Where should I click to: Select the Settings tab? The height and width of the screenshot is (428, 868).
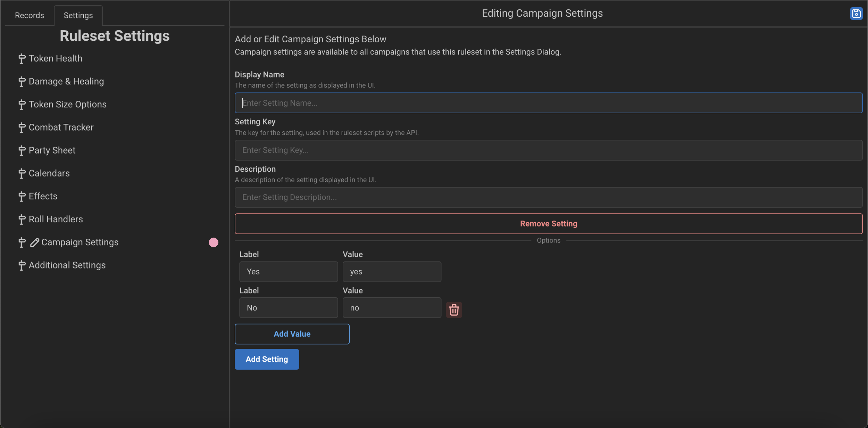point(78,15)
